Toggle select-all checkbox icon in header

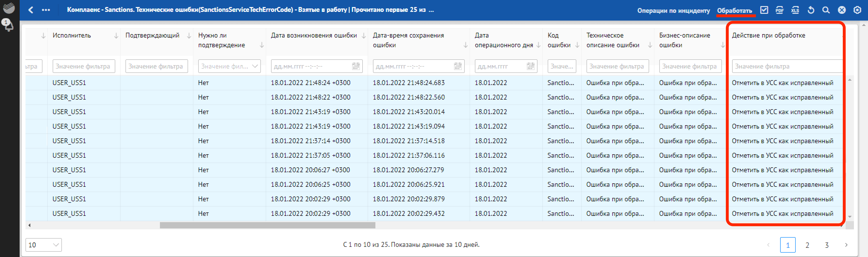764,10
